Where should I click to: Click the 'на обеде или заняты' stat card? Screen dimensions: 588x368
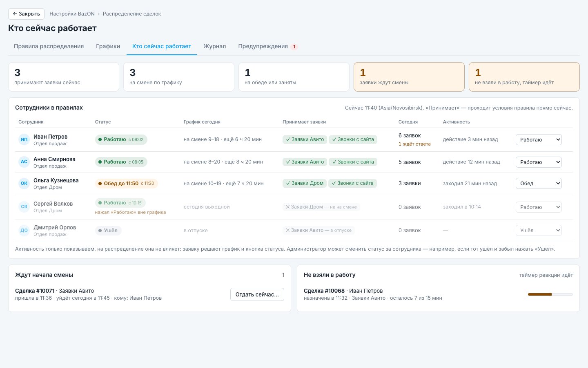tap(294, 77)
